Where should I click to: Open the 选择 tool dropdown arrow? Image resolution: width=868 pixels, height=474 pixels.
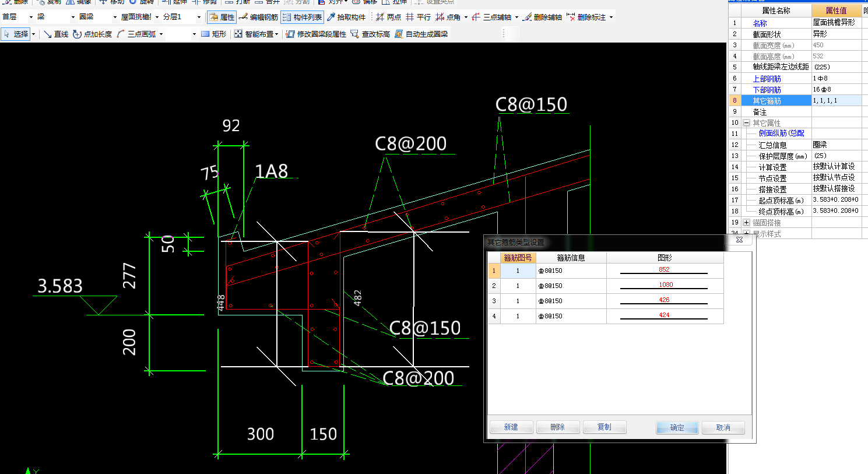pos(34,34)
